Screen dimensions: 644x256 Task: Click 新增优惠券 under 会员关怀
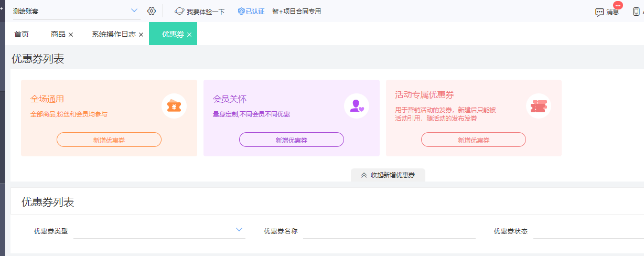(292, 140)
